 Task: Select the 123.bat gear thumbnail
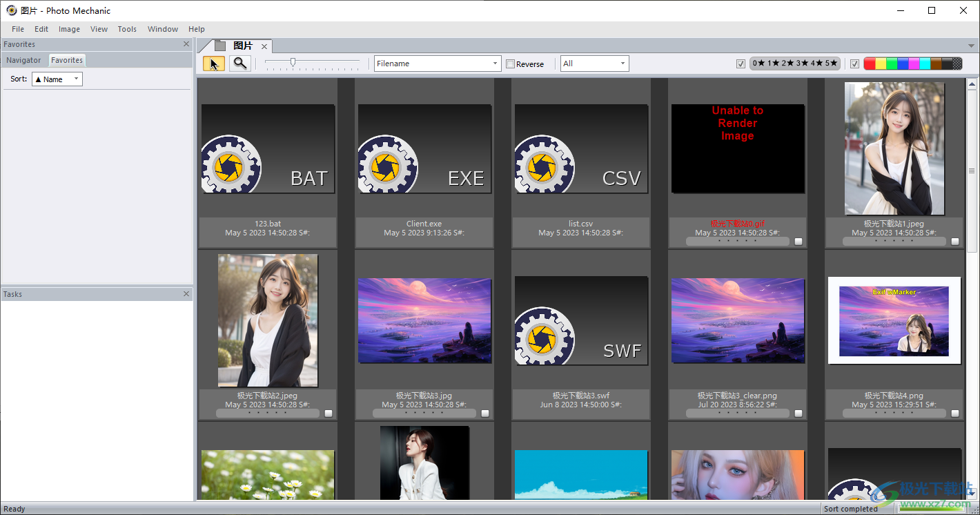click(268, 149)
